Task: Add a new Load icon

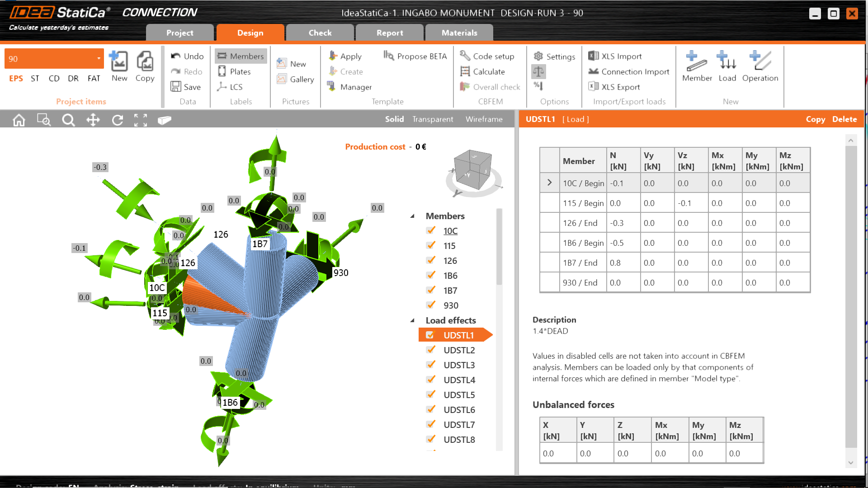Action: pyautogui.click(x=727, y=61)
